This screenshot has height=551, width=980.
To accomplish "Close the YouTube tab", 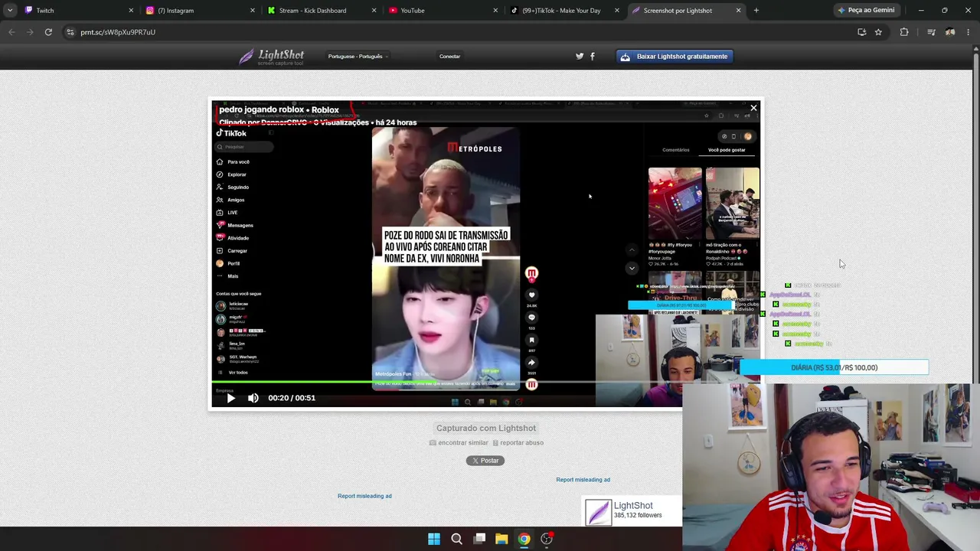I will (x=495, y=10).
